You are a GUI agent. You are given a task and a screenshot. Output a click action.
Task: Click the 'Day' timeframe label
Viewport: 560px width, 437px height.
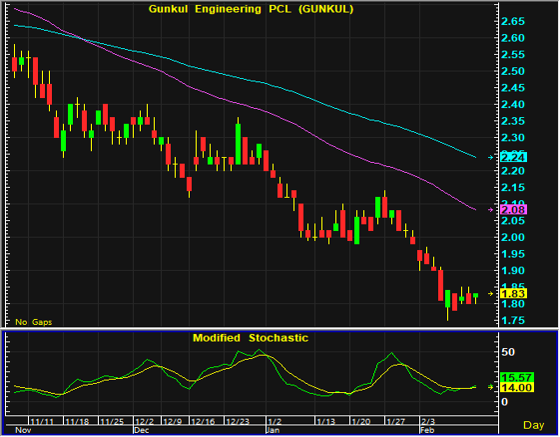pos(534,425)
